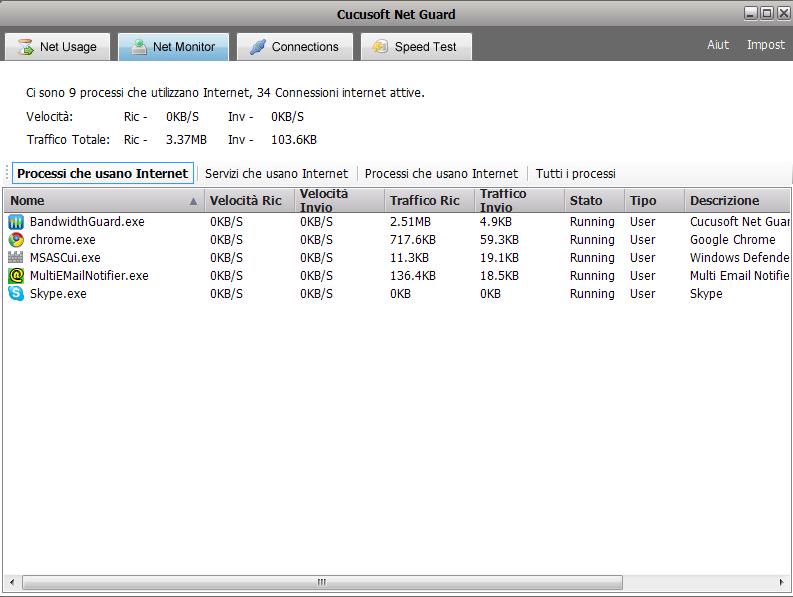This screenshot has width=793, height=597.
Task: Open the Aiut help link
Action: click(x=718, y=45)
